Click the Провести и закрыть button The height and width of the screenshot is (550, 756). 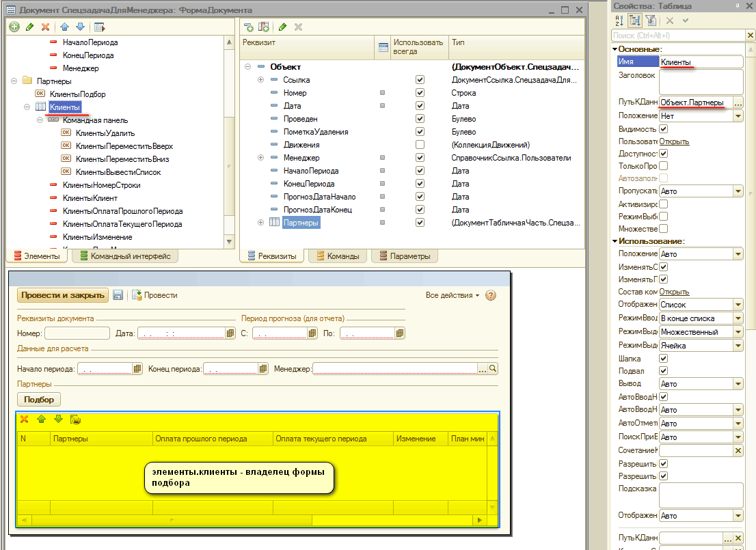click(62, 295)
